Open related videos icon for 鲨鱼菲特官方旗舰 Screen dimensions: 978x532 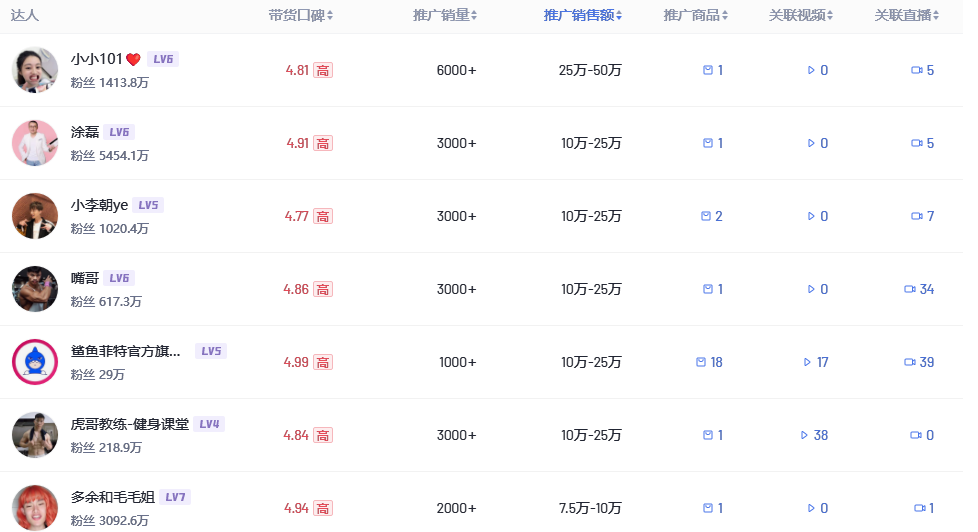point(807,362)
